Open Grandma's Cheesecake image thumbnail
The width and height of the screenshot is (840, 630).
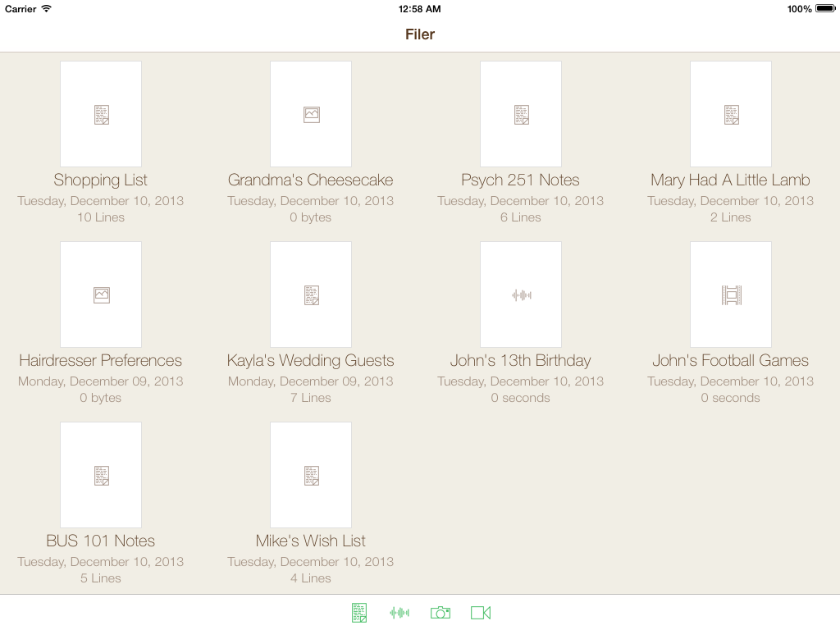(311, 113)
